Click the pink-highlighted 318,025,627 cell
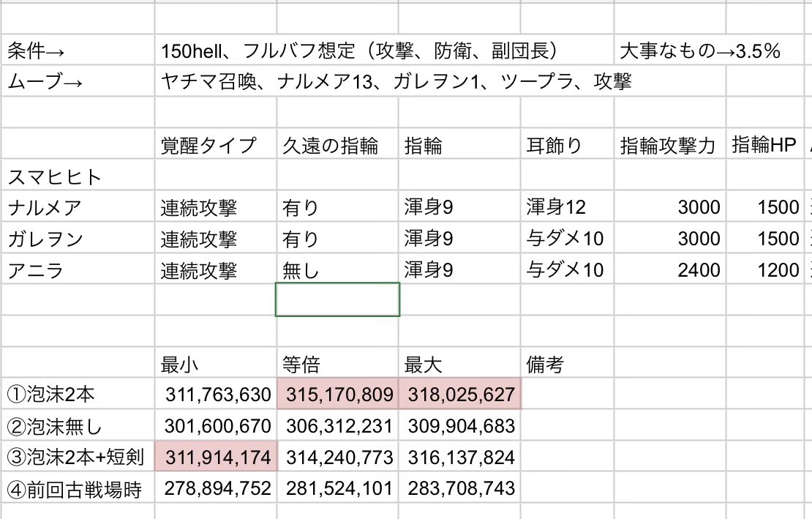Image resolution: width=812 pixels, height=519 pixels. coord(461,395)
